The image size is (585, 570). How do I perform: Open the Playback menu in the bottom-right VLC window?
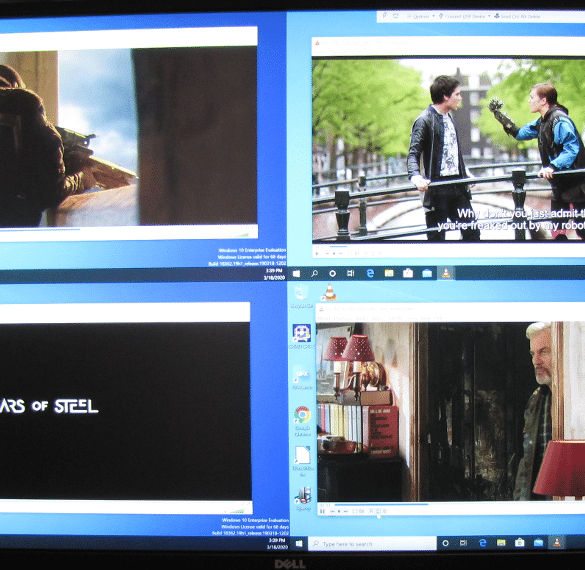click(x=343, y=318)
